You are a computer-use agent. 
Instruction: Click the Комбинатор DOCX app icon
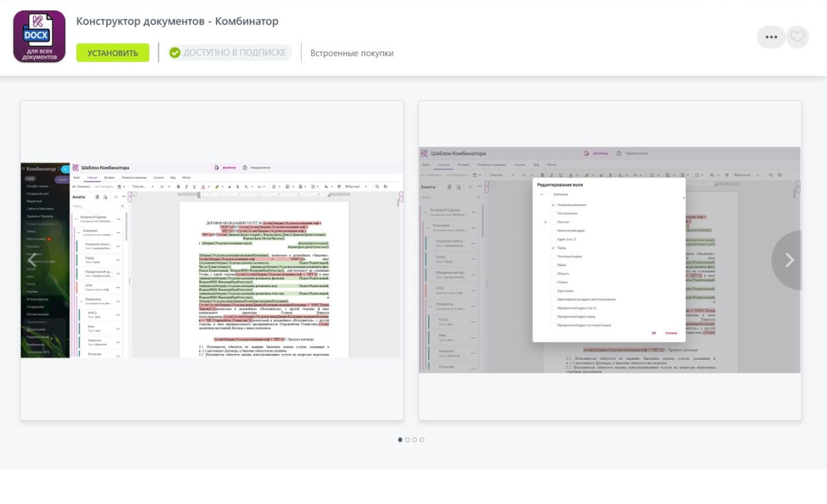(x=39, y=37)
